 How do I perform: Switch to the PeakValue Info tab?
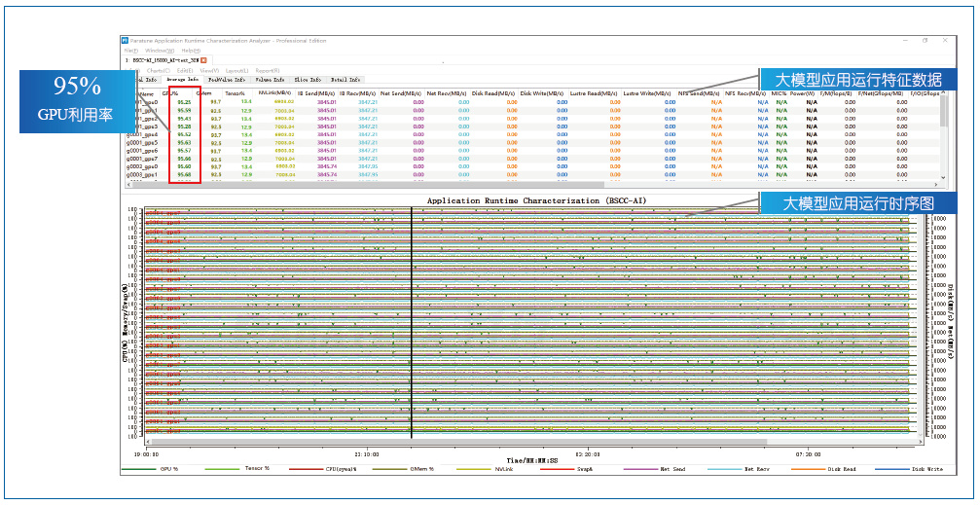pos(227,80)
